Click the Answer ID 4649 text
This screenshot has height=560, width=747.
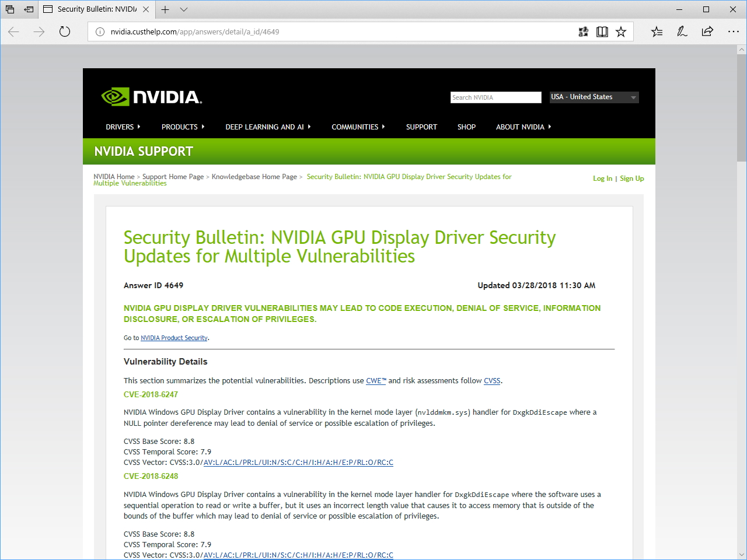153,285
